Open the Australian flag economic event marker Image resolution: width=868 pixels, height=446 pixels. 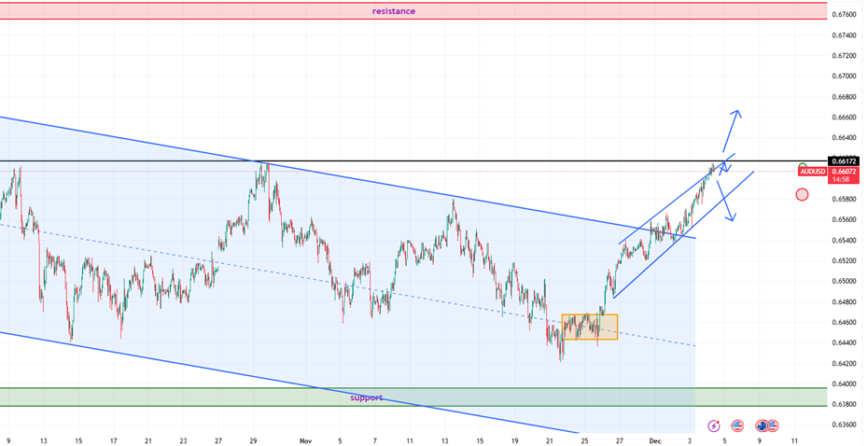tap(763, 425)
